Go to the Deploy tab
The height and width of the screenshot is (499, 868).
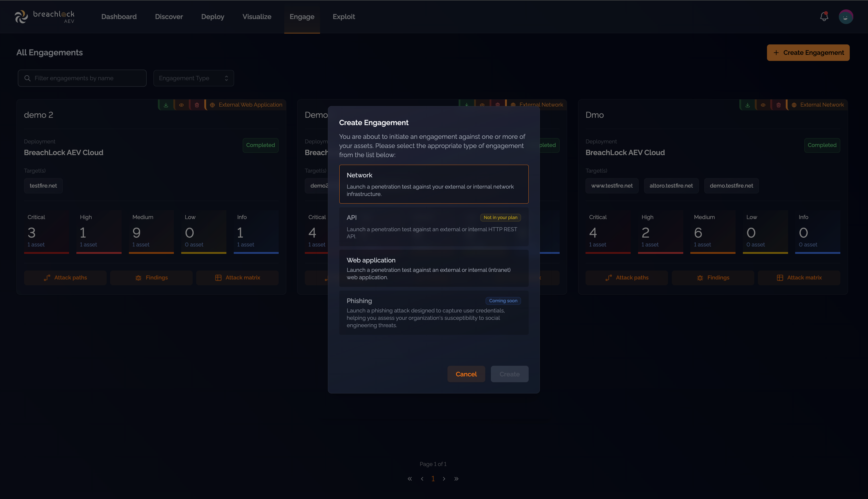click(213, 16)
